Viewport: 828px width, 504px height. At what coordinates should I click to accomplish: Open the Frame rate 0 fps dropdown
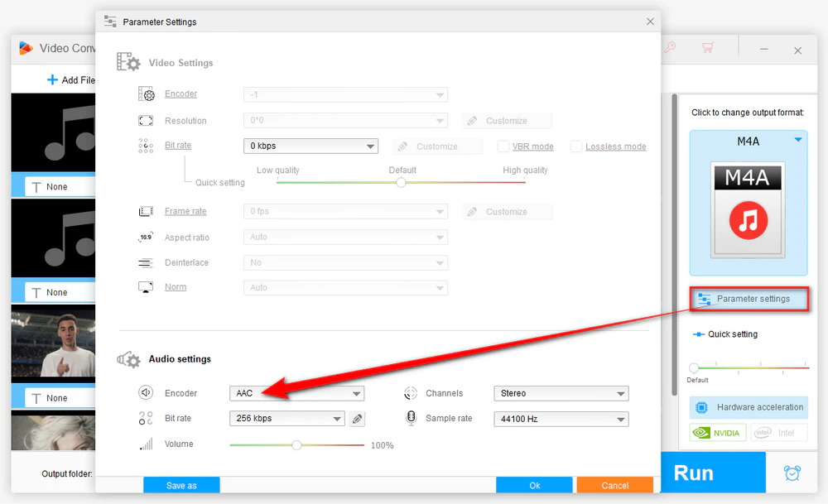(345, 212)
